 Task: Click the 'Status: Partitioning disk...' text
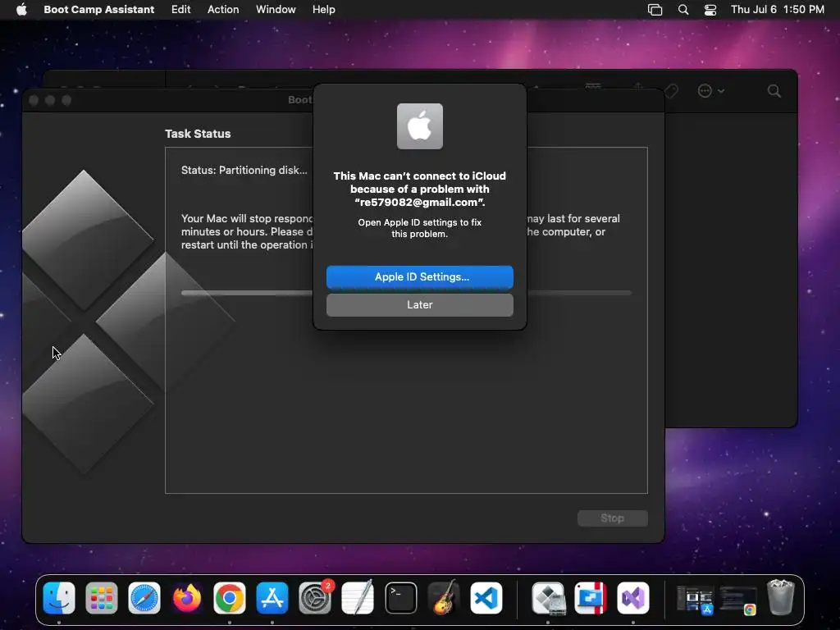click(244, 171)
